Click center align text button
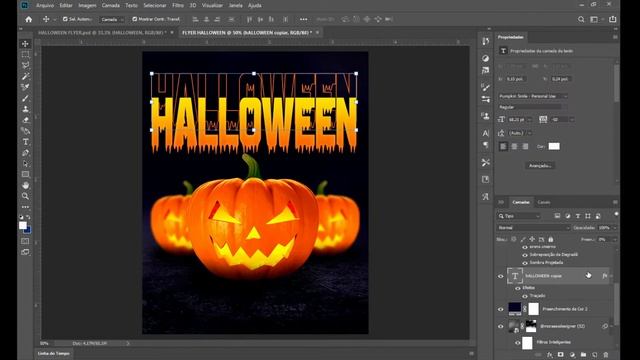Screen dimensions: 640x360 [x=514, y=147]
